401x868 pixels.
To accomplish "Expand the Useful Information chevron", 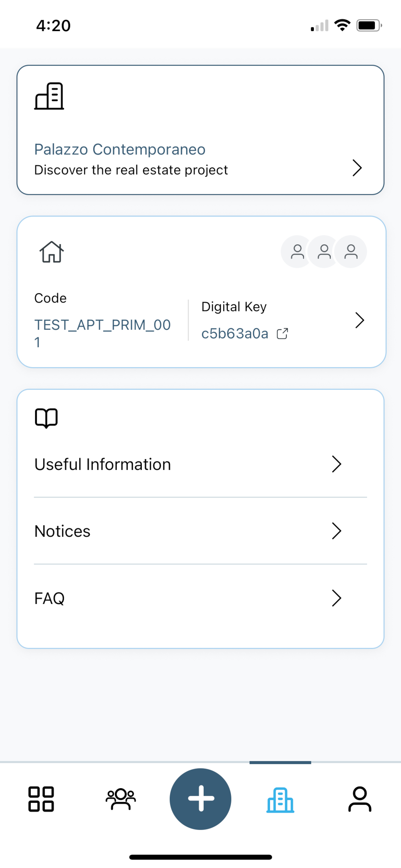I will click(336, 464).
